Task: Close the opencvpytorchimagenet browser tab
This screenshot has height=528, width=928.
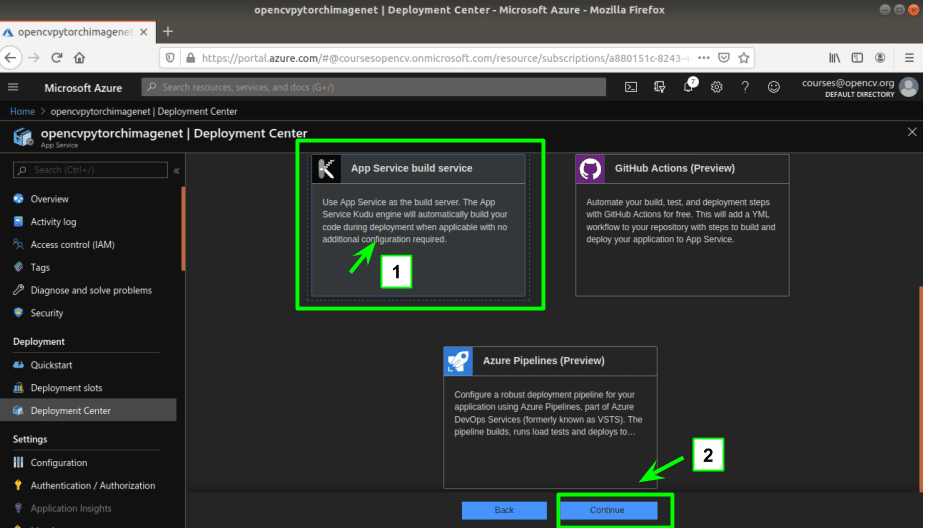Action: pyautogui.click(x=143, y=32)
